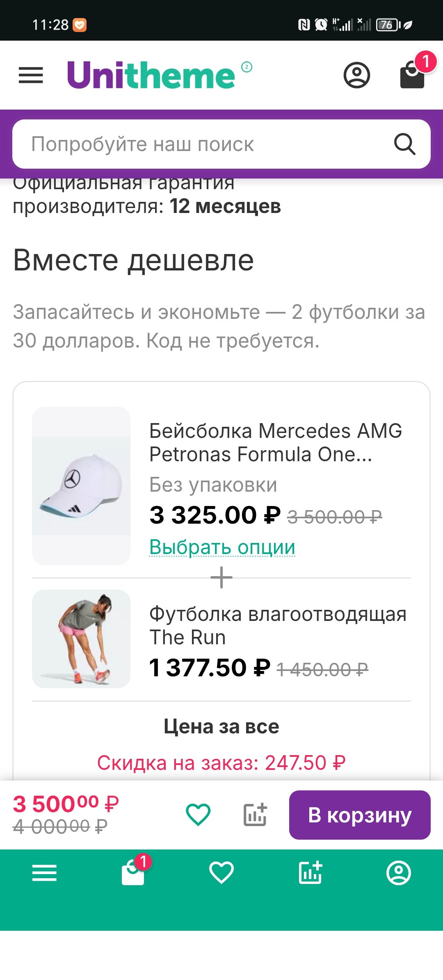Click the "Выбрать опции" link
The image size is (443, 980).
(x=222, y=547)
